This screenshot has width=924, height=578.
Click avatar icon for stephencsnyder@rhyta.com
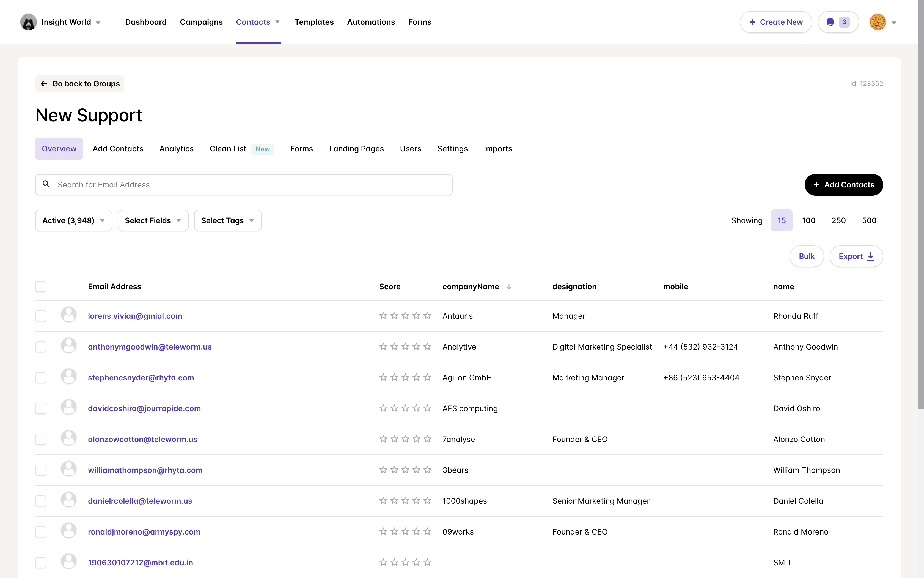(x=69, y=377)
